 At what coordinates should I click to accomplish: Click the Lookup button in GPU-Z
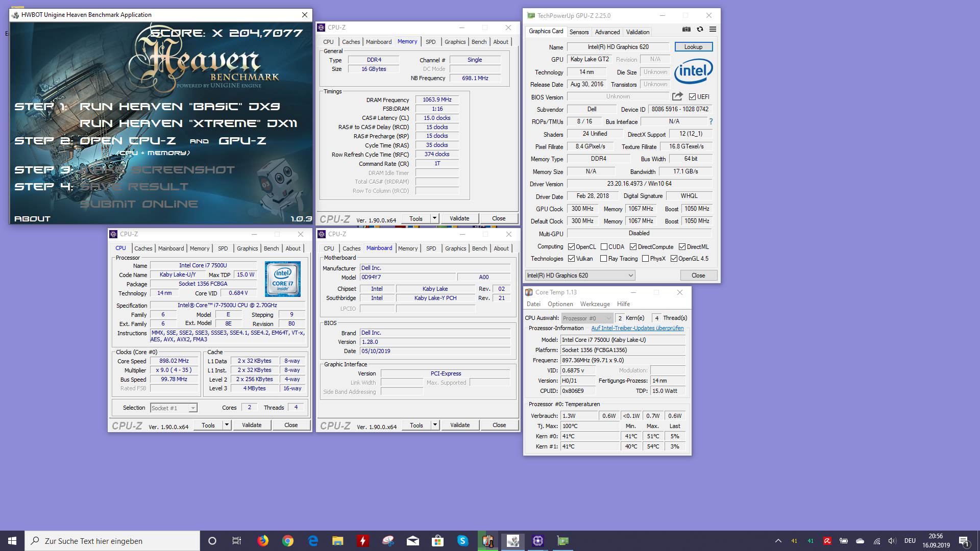693,47
